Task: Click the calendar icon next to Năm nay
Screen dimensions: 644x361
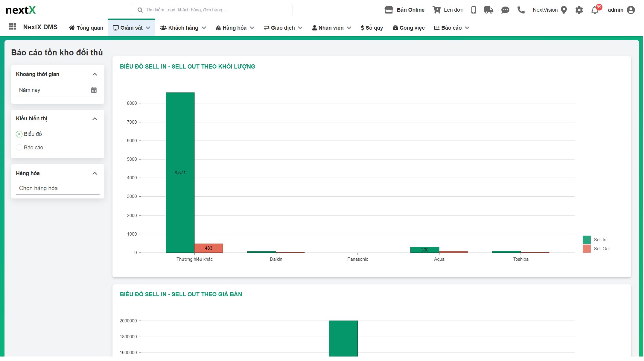Action: point(94,90)
